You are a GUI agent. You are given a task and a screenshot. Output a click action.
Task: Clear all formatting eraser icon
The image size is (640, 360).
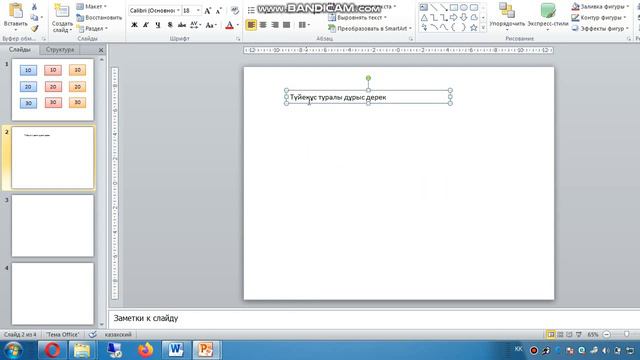(235, 11)
